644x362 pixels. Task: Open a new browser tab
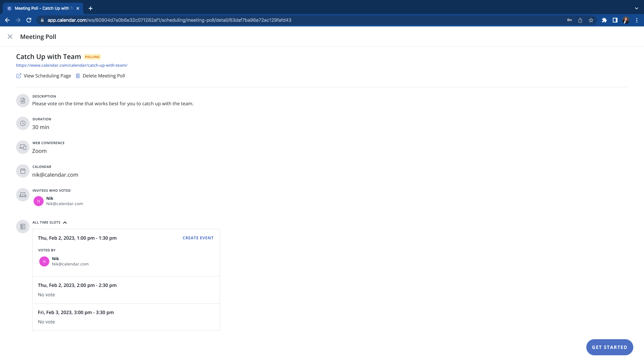click(x=91, y=8)
